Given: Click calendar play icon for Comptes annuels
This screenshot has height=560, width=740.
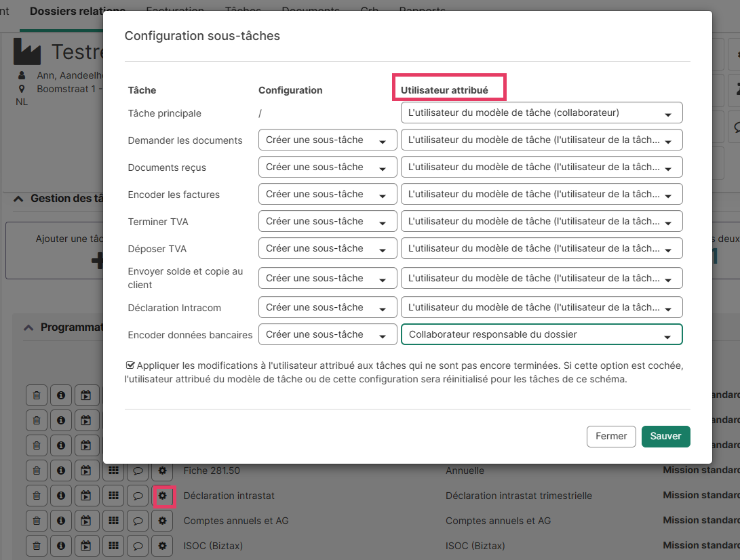Looking at the screenshot, I should coord(86,521).
